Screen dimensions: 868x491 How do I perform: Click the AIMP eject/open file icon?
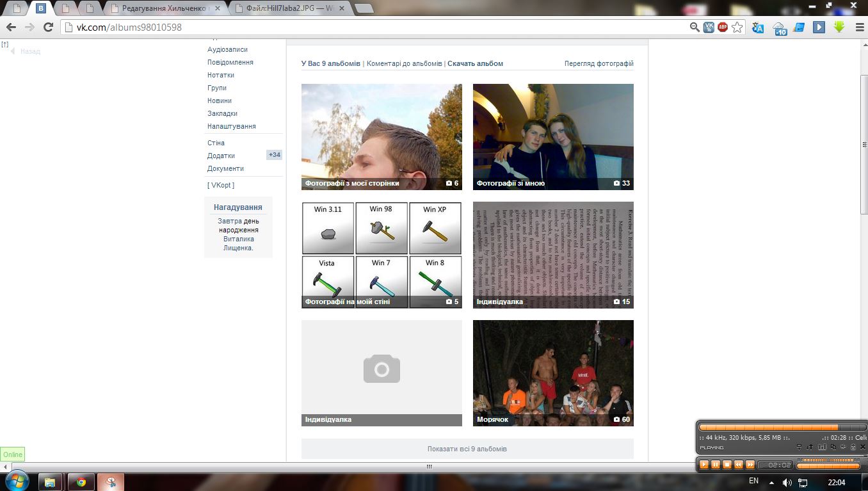click(x=853, y=447)
